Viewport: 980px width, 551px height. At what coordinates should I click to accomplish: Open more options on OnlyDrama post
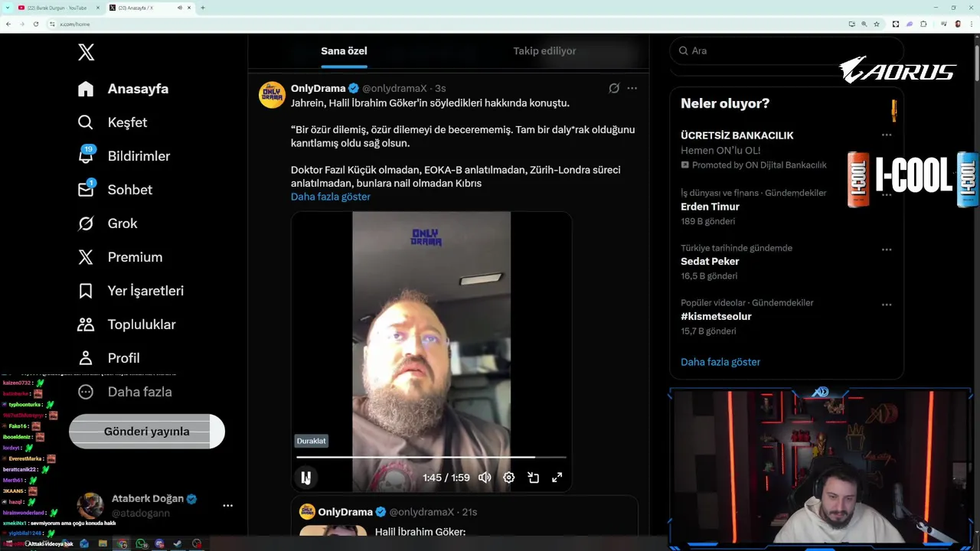[x=632, y=88]
